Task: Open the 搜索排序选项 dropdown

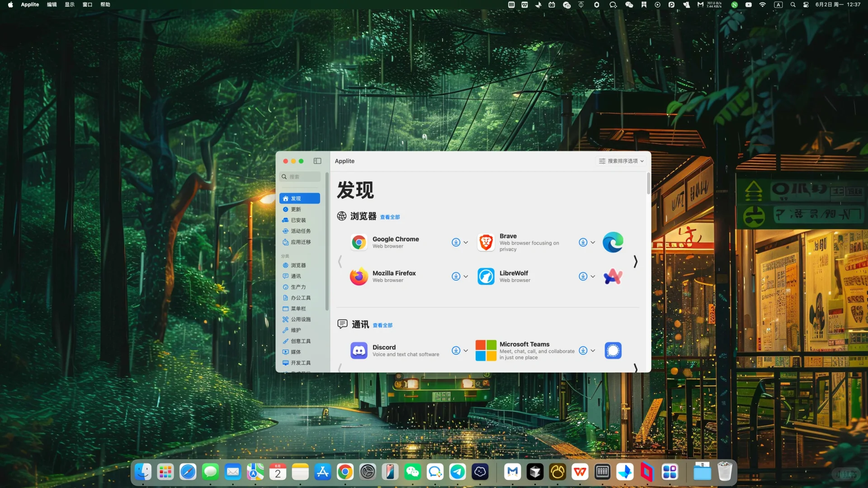Action: click(620, 161)
